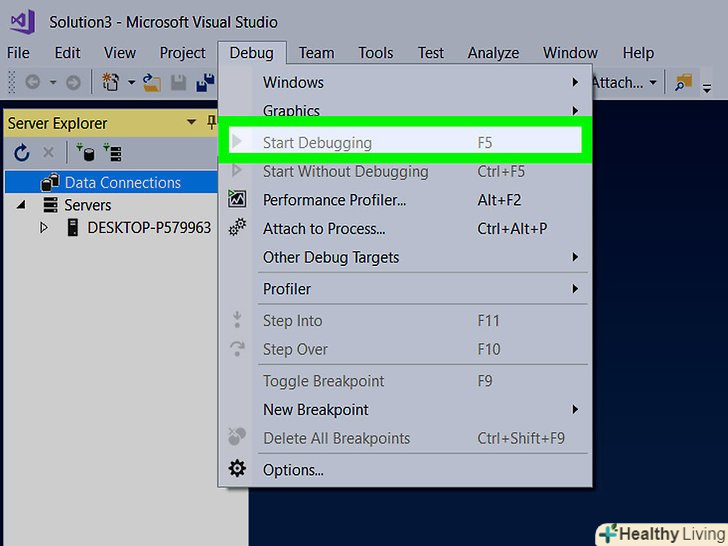The image size is (728, 546).
Task: Click the Find in Files toolbar icon
Action: point(685,83)
